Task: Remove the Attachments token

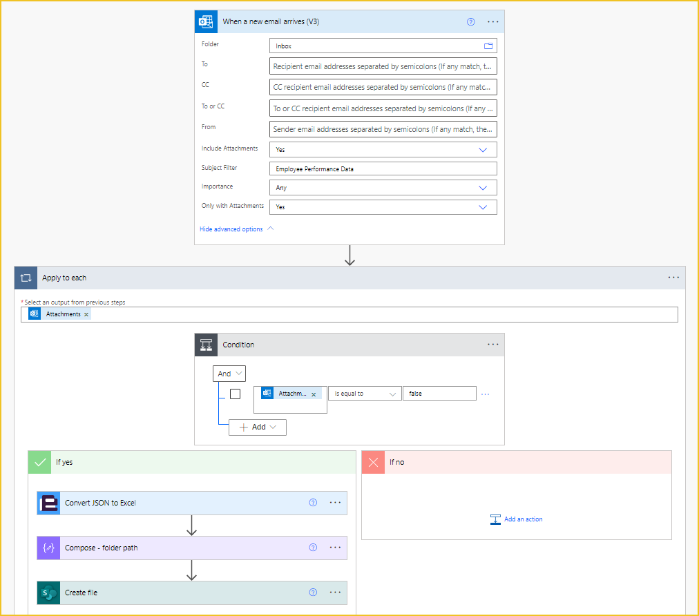Action: point(86,315)
